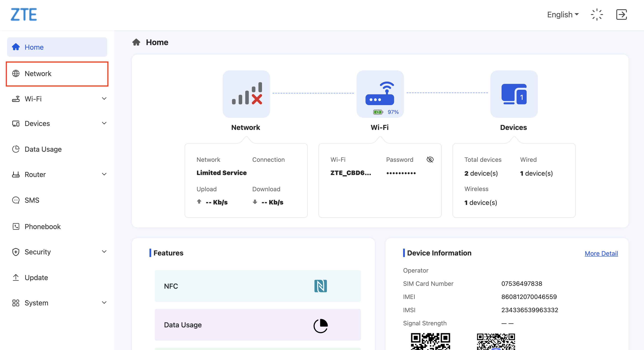Expand the Devices sidebar chevron
The height and width of the screenshot is (350, 644).
104,123
